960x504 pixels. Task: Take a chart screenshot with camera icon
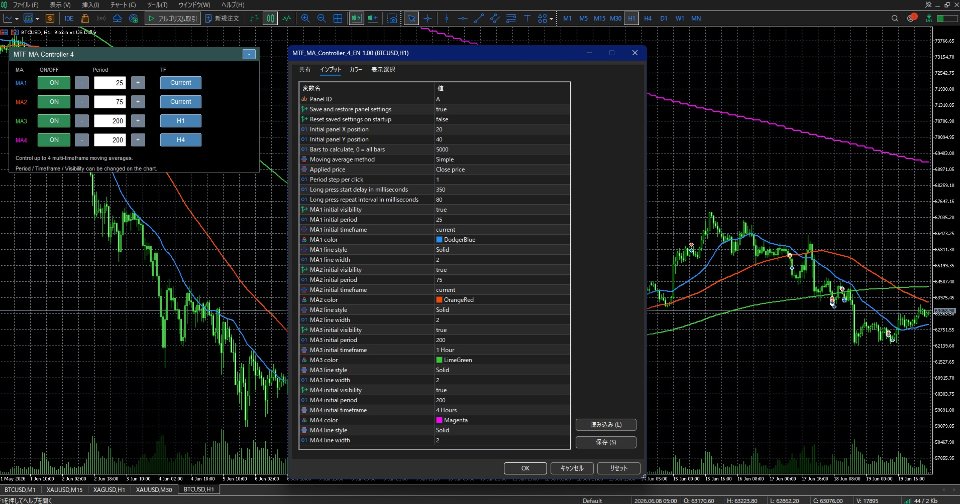(x=392, y=18)
